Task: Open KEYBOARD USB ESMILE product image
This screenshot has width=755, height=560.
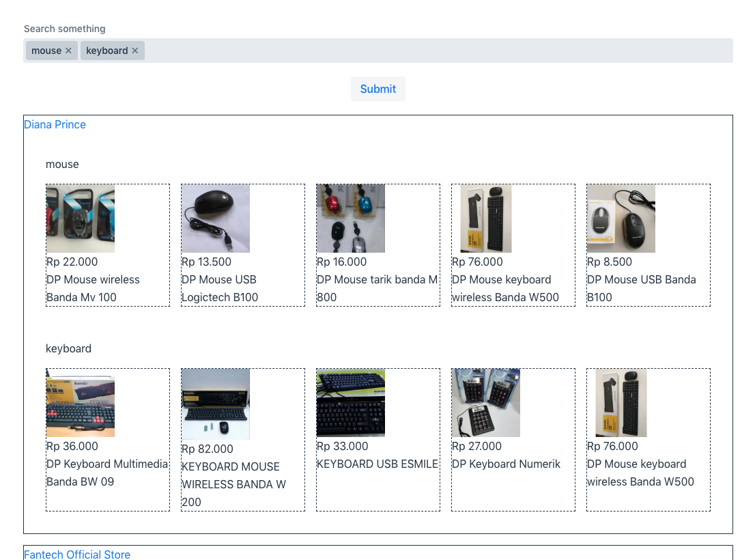Action: [351, 403]
